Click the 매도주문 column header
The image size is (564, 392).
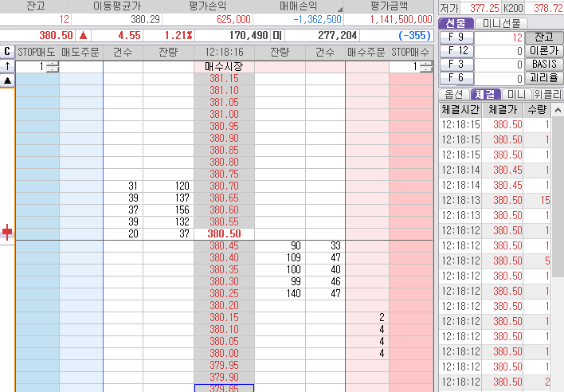click(x=81, y=53)
